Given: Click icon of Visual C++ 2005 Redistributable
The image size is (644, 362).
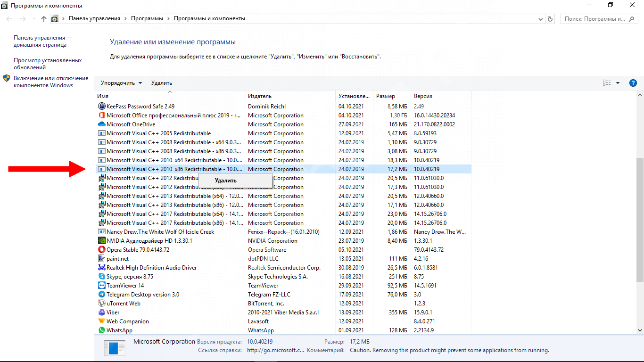Looking at the screenshot, I should [x=101, y=133].
